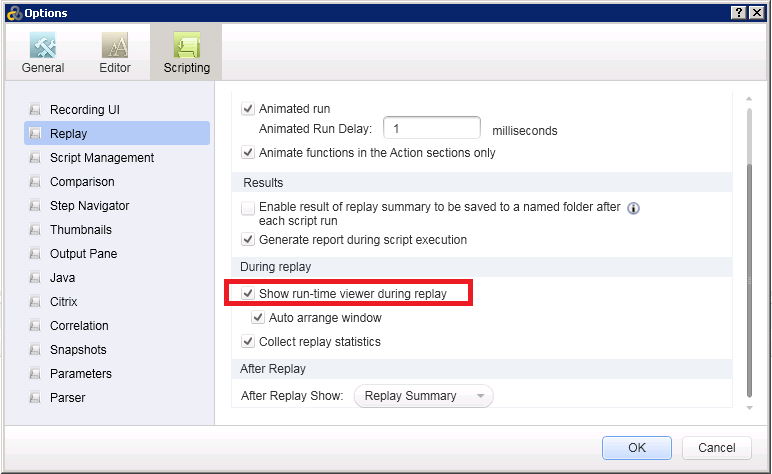772x474 pixels.
Task: Open the Citrix settings page
Action: coord(63,302)
